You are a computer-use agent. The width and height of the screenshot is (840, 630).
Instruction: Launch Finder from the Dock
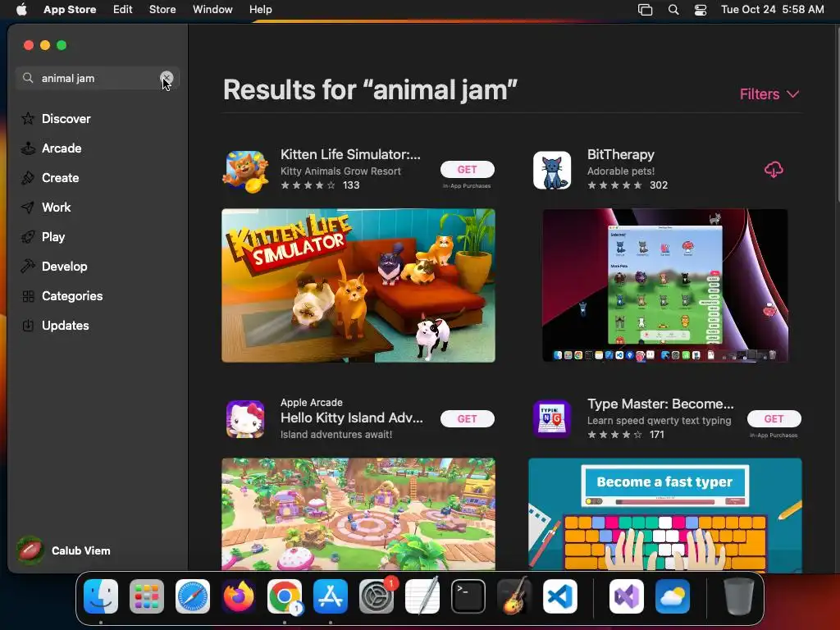click(101, 596)
